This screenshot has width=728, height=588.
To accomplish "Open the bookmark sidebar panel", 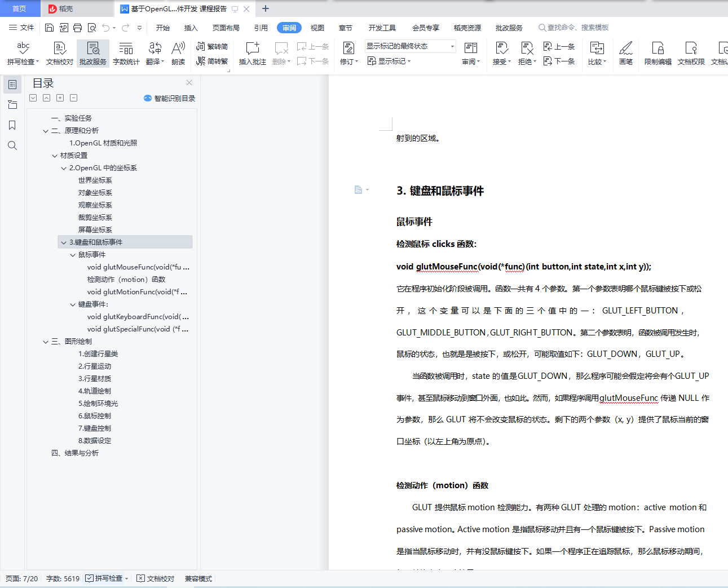I will click(12, 125).
